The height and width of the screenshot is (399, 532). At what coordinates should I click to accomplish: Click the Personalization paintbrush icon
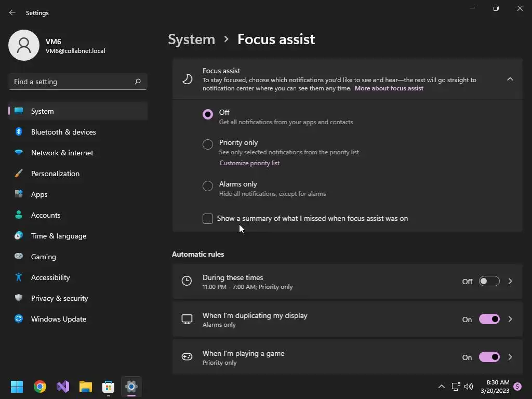(x=19, y=174)
